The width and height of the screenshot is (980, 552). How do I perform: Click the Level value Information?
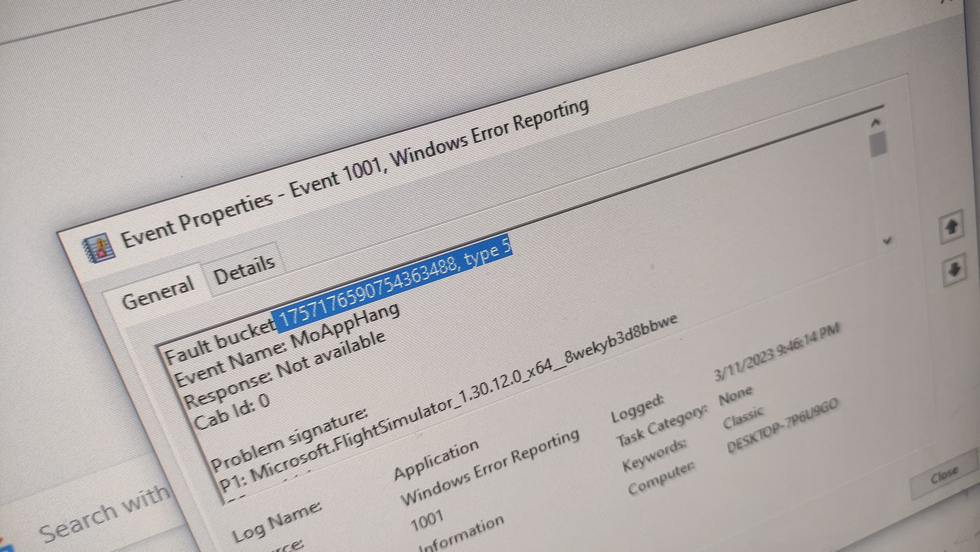pos(461,534)
